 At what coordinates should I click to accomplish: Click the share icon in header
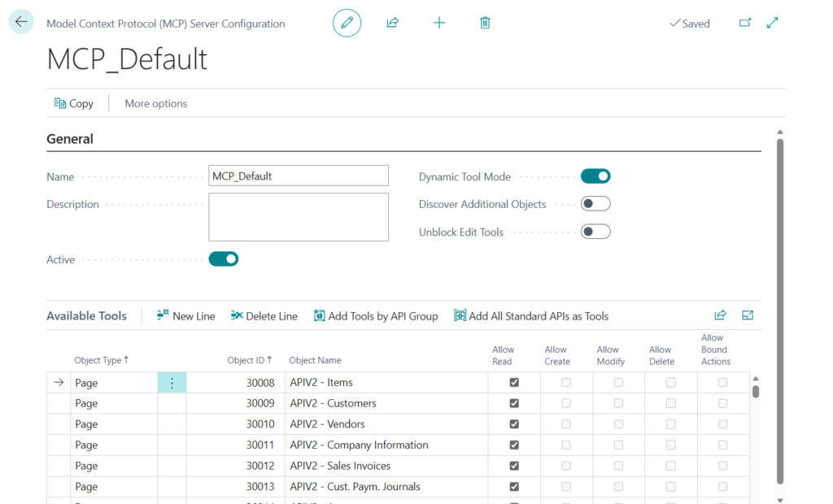point(392,23)
